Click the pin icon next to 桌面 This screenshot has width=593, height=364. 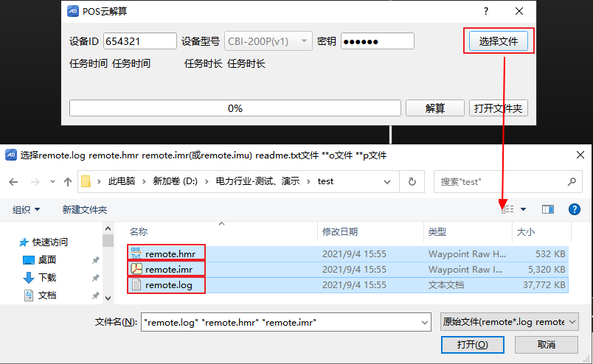96,260
